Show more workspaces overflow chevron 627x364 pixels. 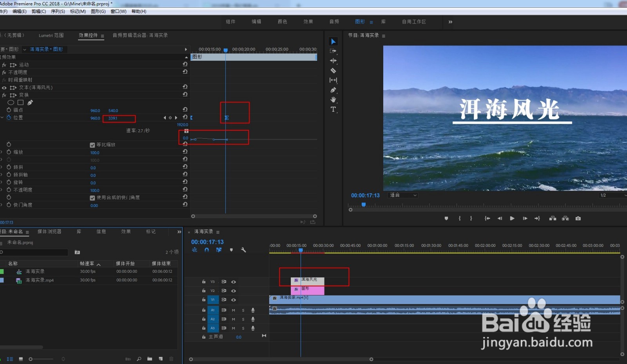450,22
